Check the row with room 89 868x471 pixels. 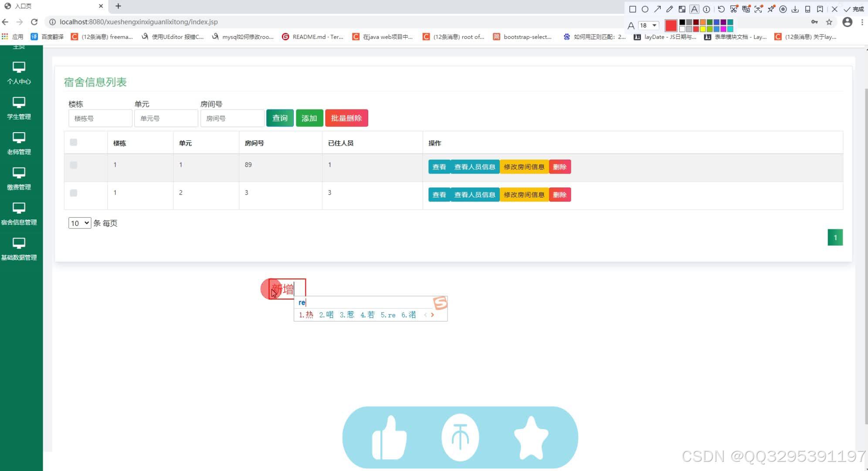74,165
